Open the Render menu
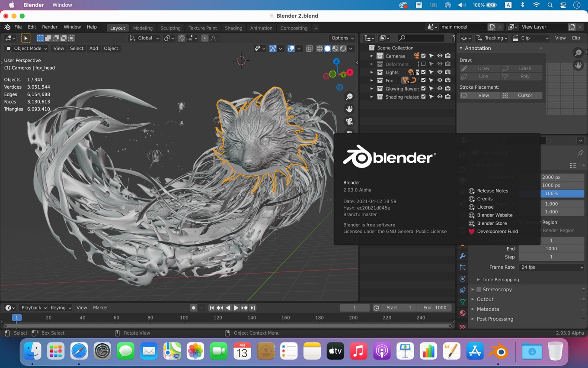This screenshot has width=588, height=368. click(x=50, y=27)
